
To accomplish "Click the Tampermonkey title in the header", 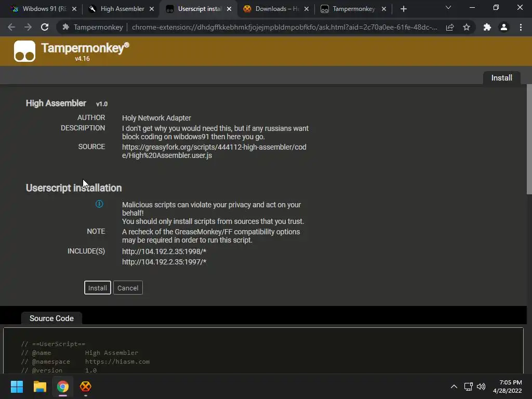I will 85,48.
